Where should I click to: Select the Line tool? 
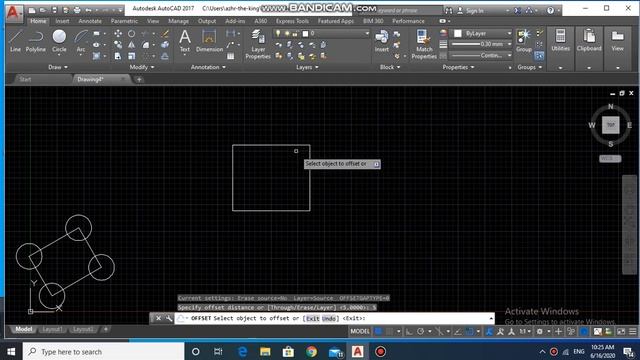(15, 41)
